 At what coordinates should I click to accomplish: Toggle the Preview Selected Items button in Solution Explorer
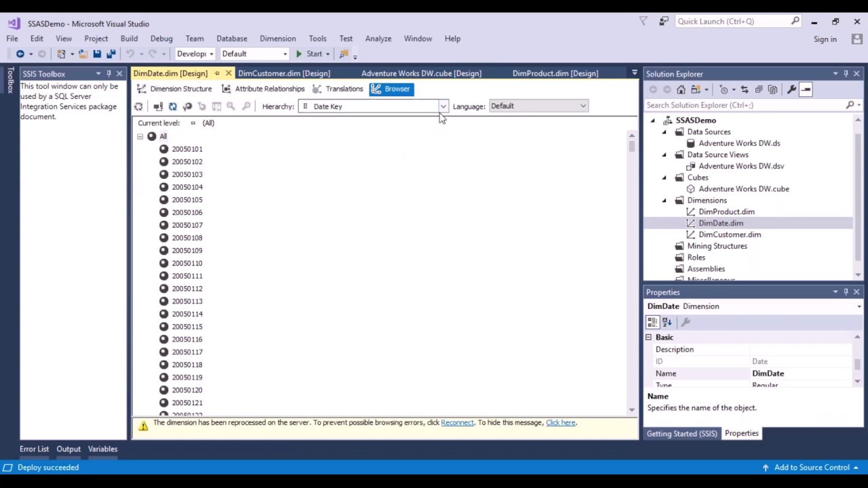coord(806,89)
